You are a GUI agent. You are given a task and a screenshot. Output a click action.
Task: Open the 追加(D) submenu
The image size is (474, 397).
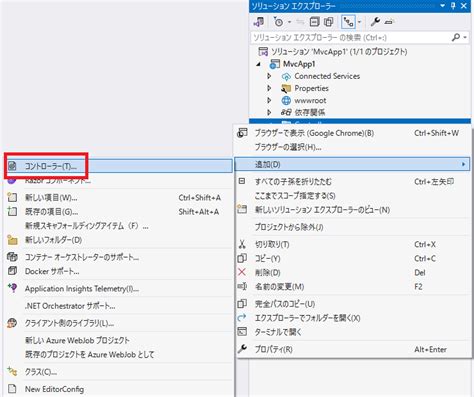point(352,164)
